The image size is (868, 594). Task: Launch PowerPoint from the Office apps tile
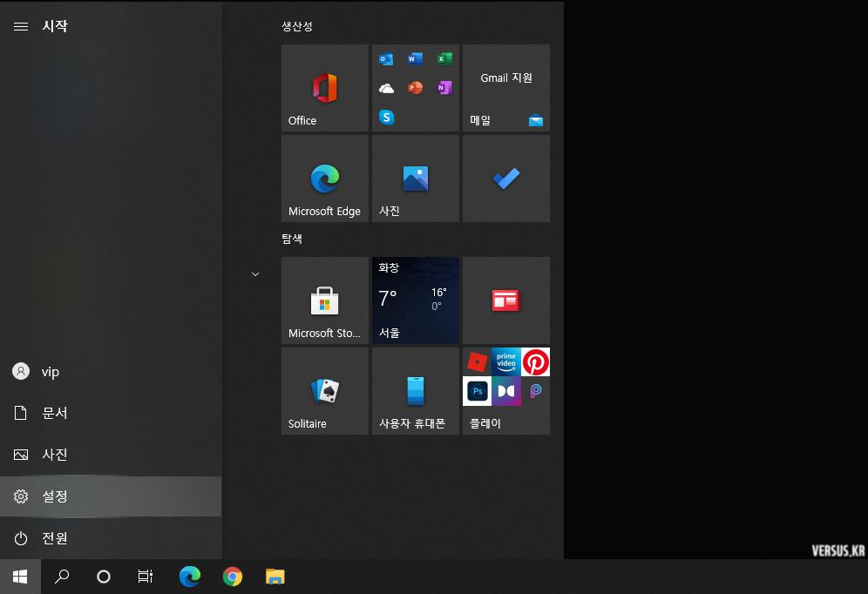(x=415, y=88)
